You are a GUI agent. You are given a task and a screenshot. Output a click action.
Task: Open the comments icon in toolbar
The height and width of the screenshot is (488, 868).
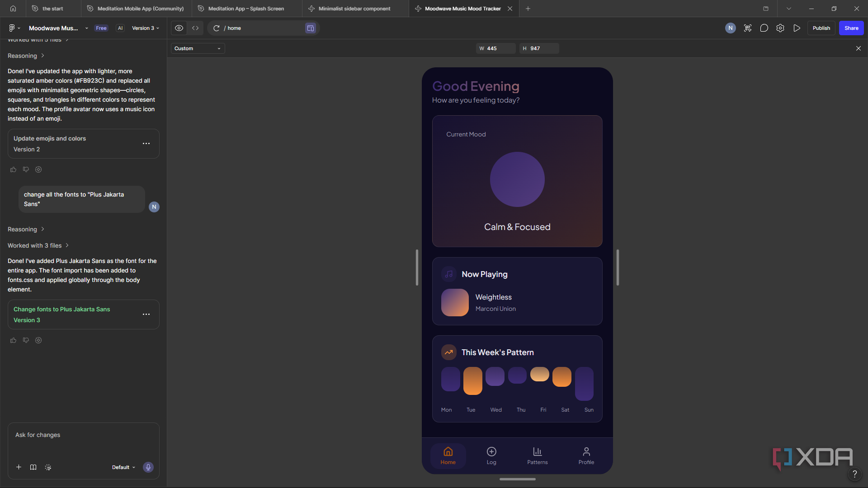click(764, 28)
